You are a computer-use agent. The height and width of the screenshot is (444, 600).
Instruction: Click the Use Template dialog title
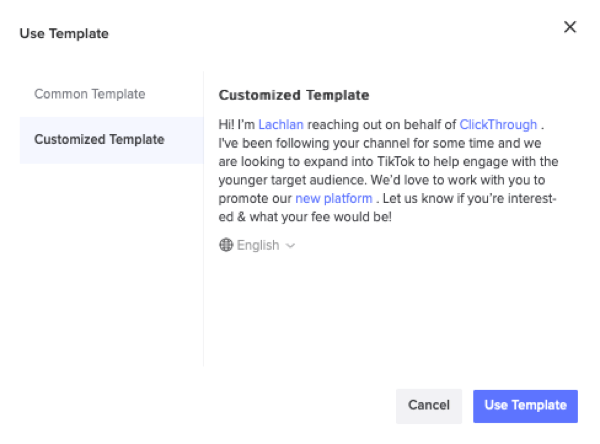tap(64, 34)
